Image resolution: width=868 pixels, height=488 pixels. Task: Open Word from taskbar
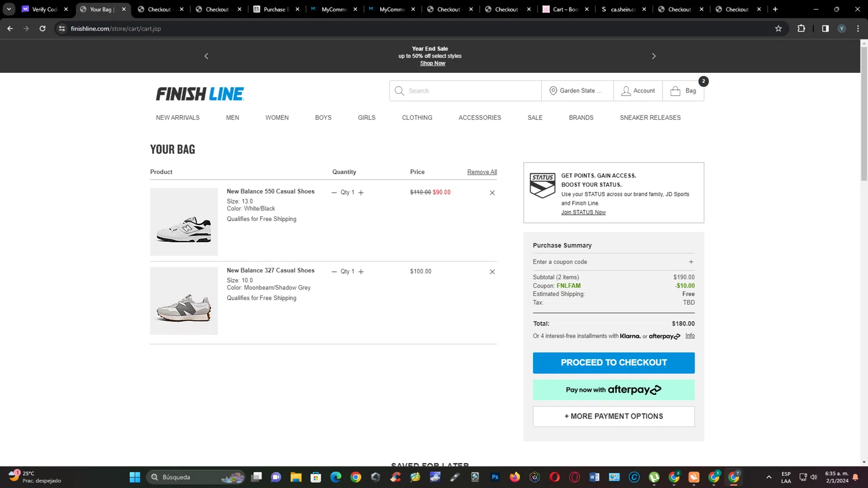(x=594, y=477)
